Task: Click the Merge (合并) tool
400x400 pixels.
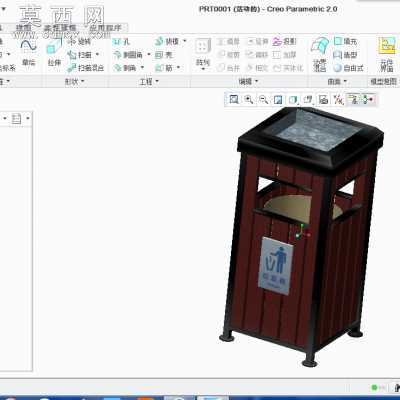Action: (x=229, y=68)
